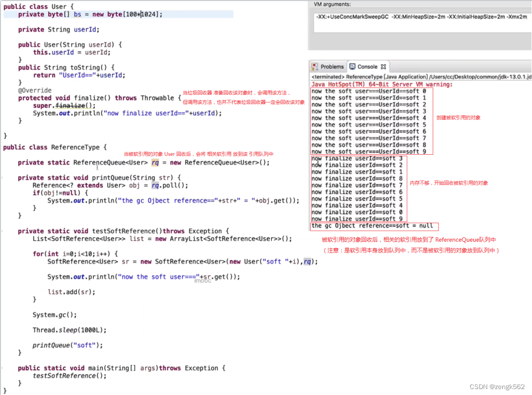Click the Problems tab icon

(x=315, y=67)
